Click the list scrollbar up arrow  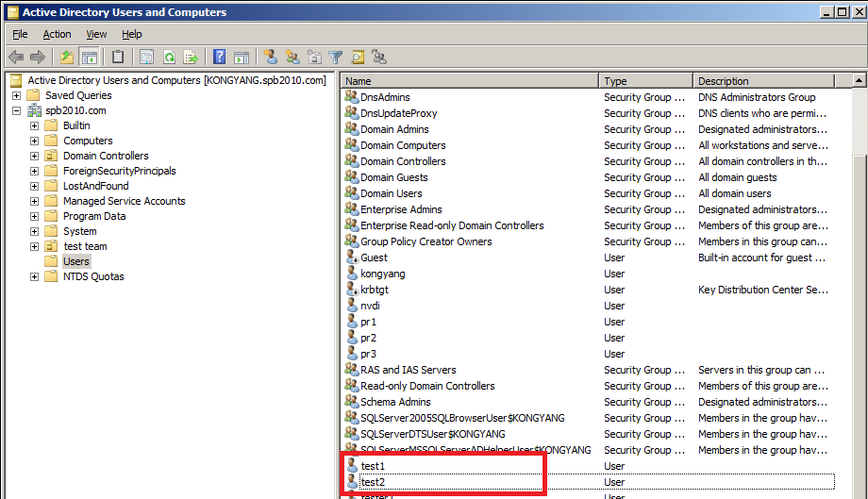pyautogui.click(x=860, y=80)
